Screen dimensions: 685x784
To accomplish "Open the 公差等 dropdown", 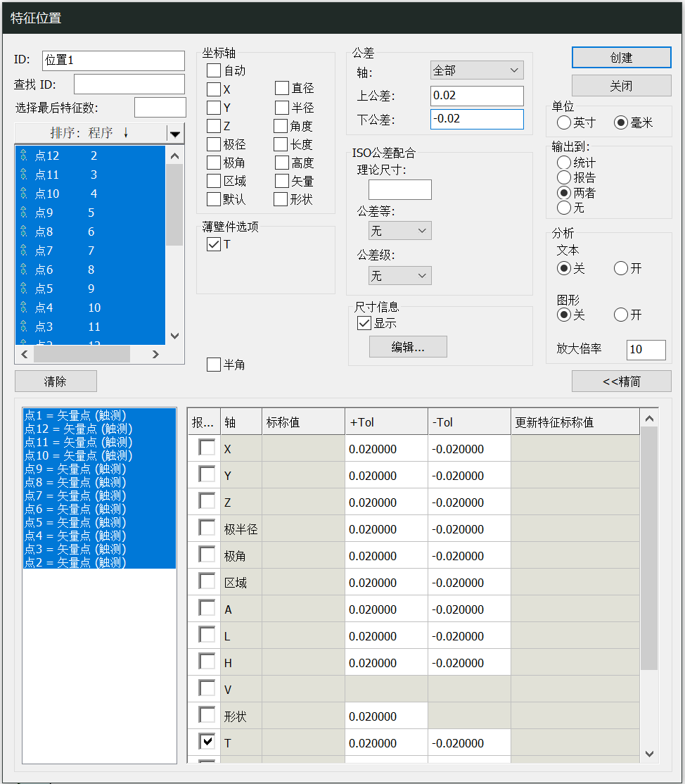I will point(399,230).
